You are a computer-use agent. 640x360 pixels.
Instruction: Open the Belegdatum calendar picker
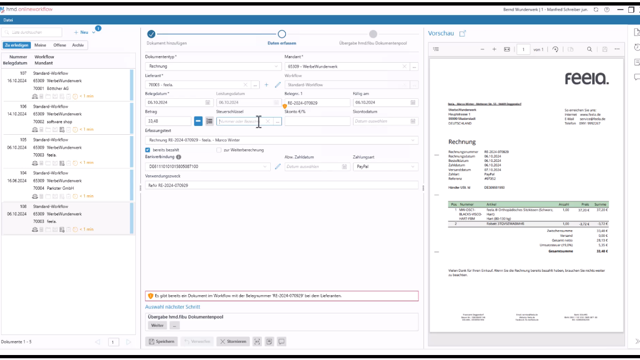coord(207,102)
